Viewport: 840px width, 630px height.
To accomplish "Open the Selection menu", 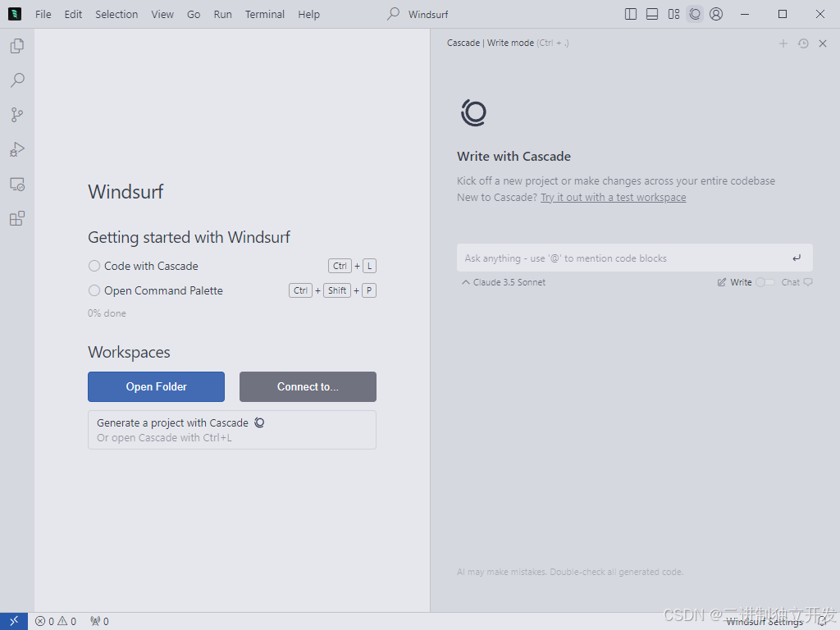I will coord(116,15).
